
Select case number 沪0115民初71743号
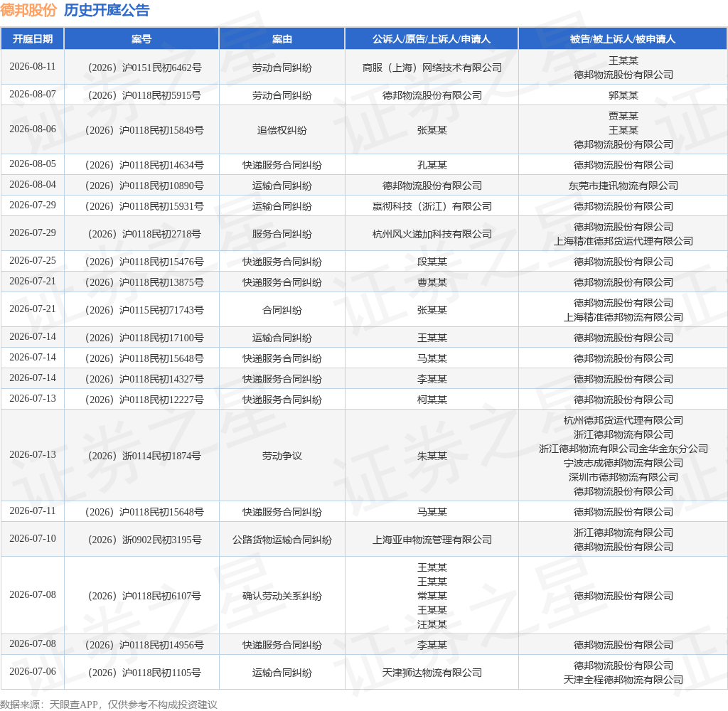point(144,310)
